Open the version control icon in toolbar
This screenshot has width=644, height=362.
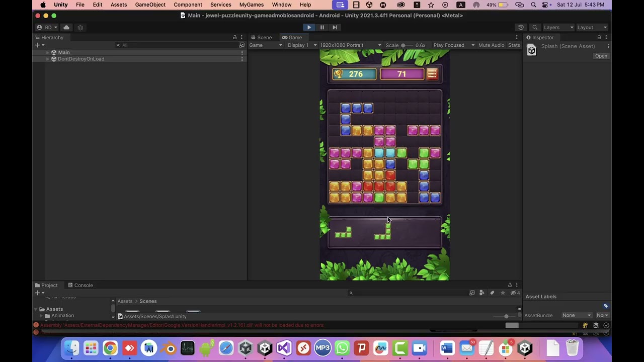coord(80,27)
